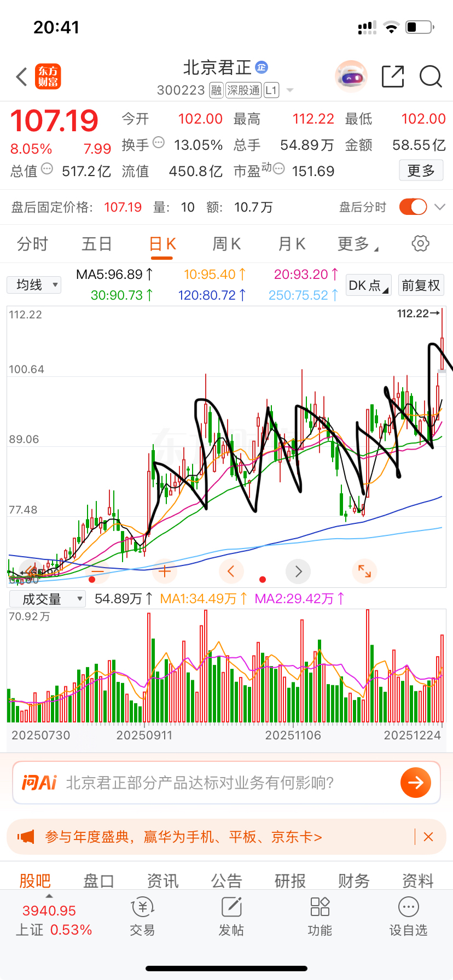
Task: Select the 日K chart tab
Action: (x=162, y=244)
